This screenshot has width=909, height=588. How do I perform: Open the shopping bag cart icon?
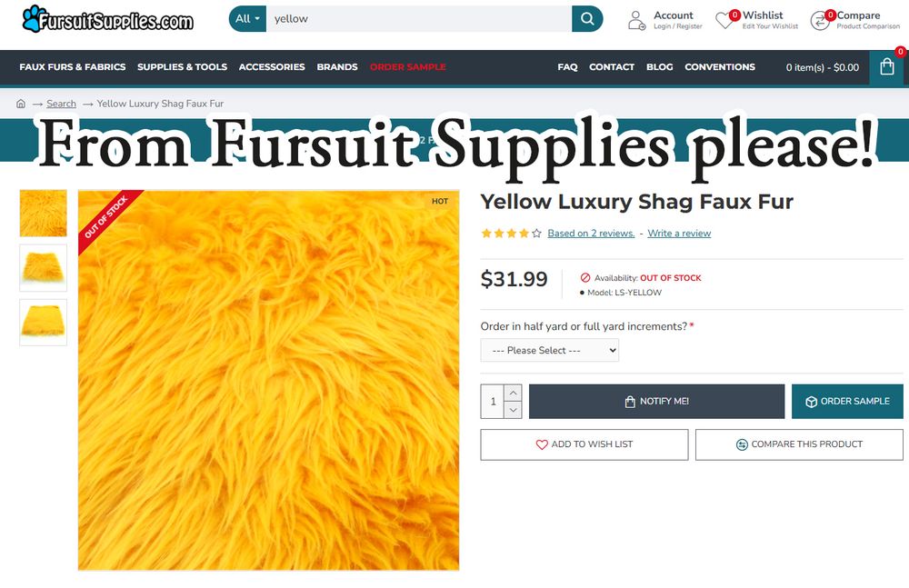[x=886, y=67]
